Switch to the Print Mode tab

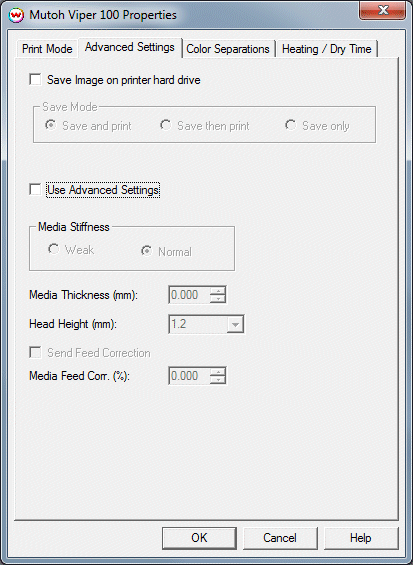pyautogui.click(x=47, y=49)
